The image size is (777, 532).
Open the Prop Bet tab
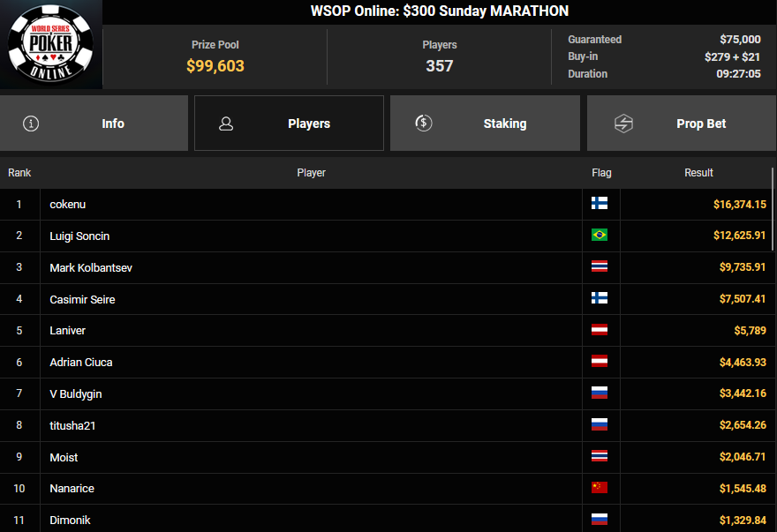(682, 124)
